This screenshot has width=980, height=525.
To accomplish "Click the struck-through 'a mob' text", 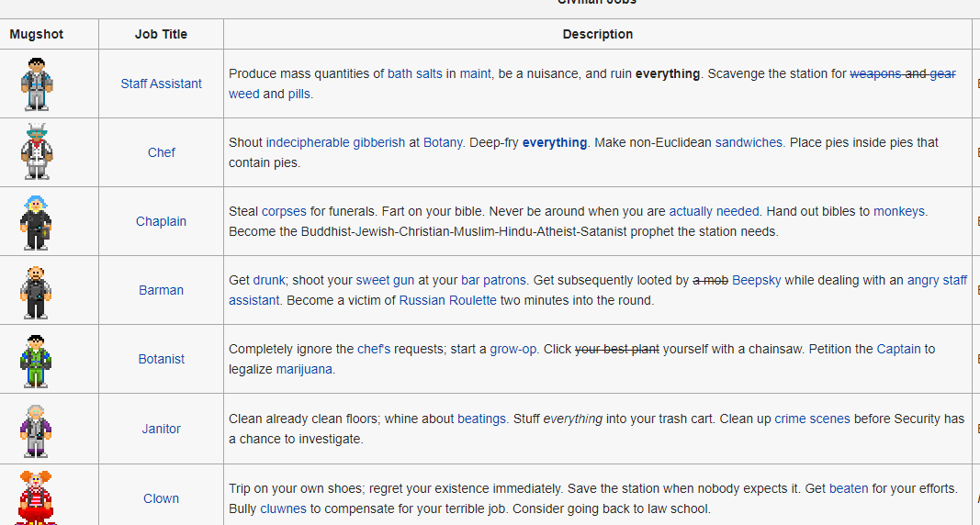I will coord(710,280).
